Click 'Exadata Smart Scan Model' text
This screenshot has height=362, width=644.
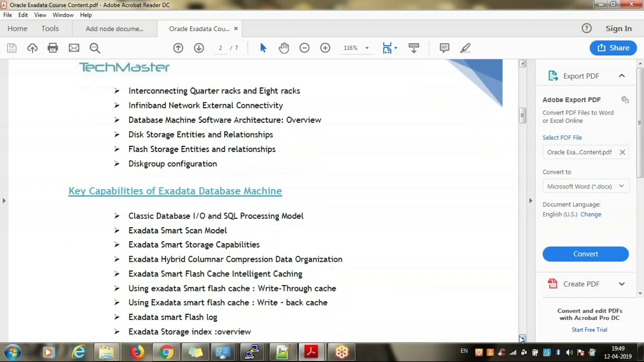point(178,230)
